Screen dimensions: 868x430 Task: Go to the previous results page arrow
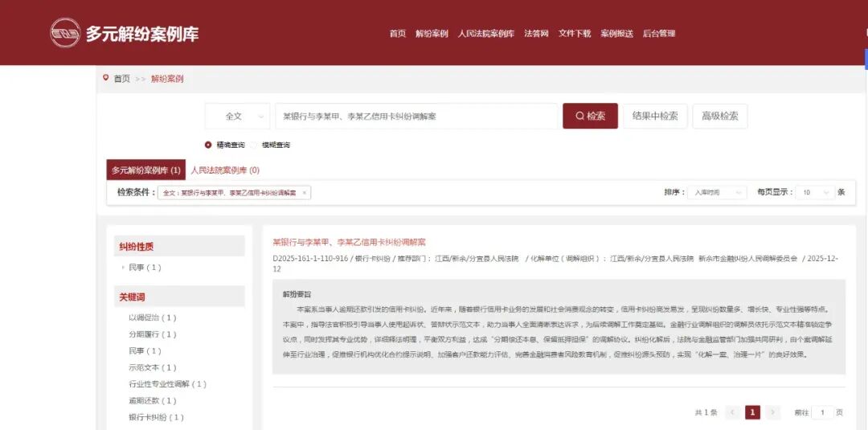click(x=732, y=412)
